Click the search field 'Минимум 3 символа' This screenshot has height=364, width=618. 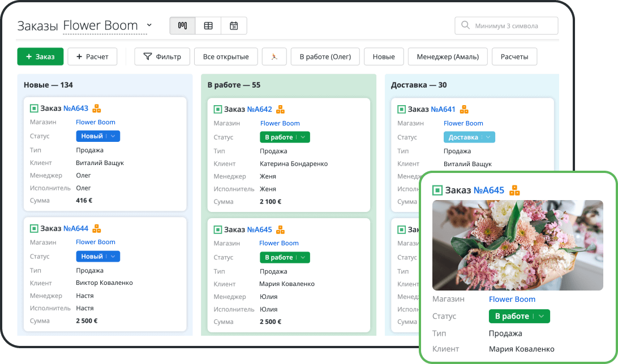(x=507, y=25)
